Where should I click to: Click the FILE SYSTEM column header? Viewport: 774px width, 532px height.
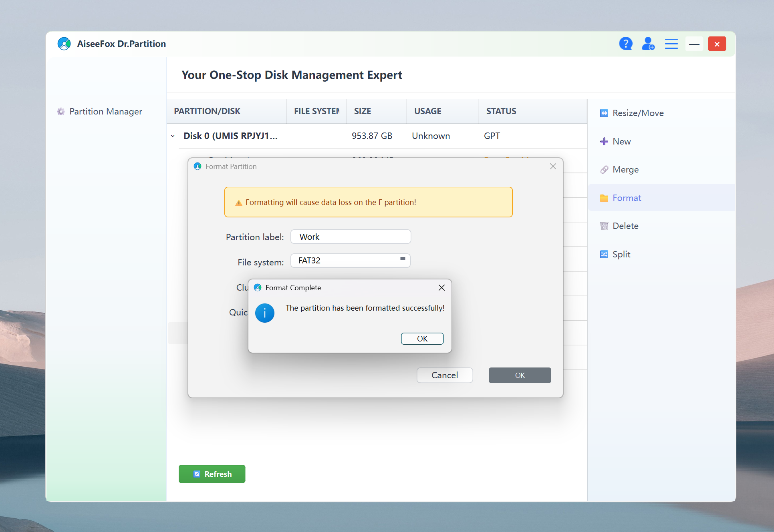pos(316,111)
